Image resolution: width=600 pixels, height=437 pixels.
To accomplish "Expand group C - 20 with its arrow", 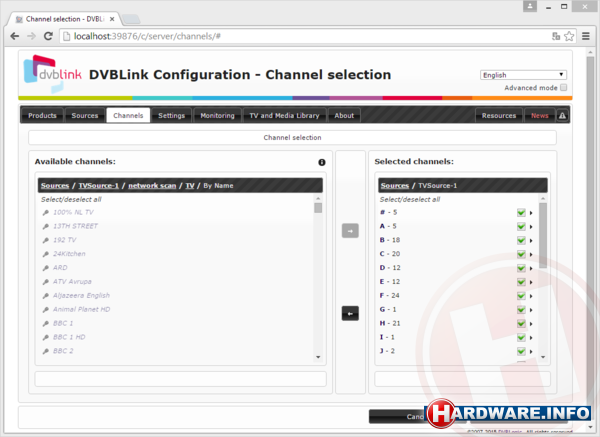I will (531, 254).
